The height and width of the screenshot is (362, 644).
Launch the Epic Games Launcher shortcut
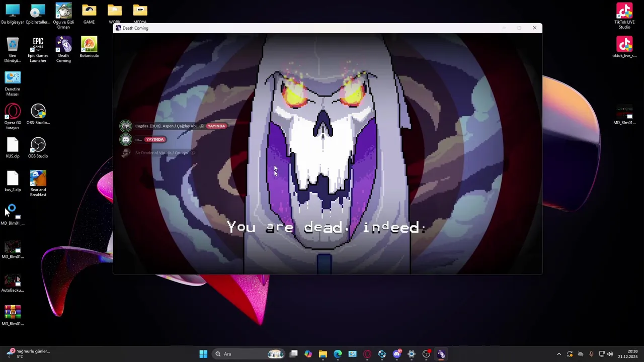(x=38, y=50)
